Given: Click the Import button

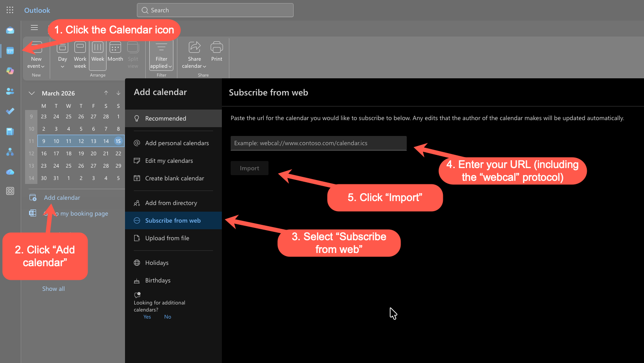Looking at the screenshot, I should (x=249, y=168).
